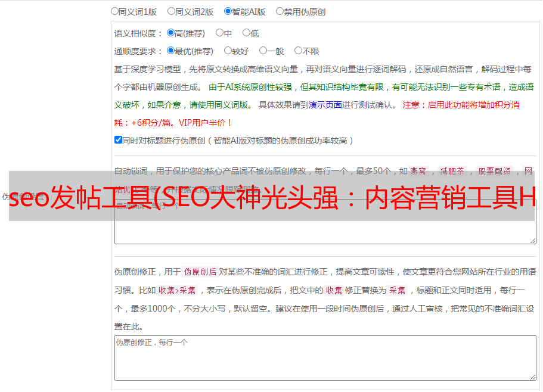Set 通顺度要求 to 最优(推荐)
Viewport: 543px width, 392px height.
(170, 51)
